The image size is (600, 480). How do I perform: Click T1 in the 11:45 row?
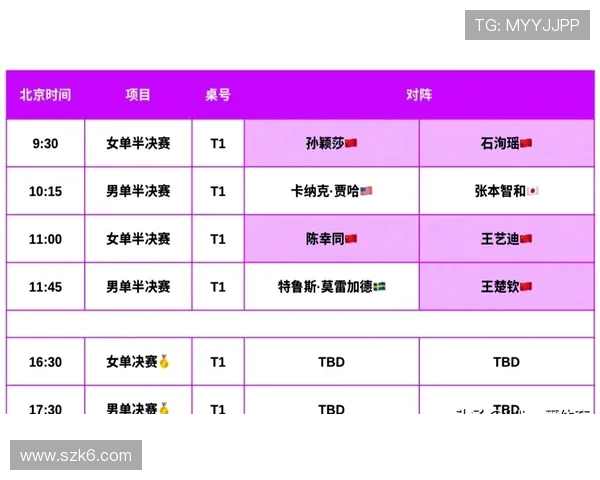click(218, 287)
